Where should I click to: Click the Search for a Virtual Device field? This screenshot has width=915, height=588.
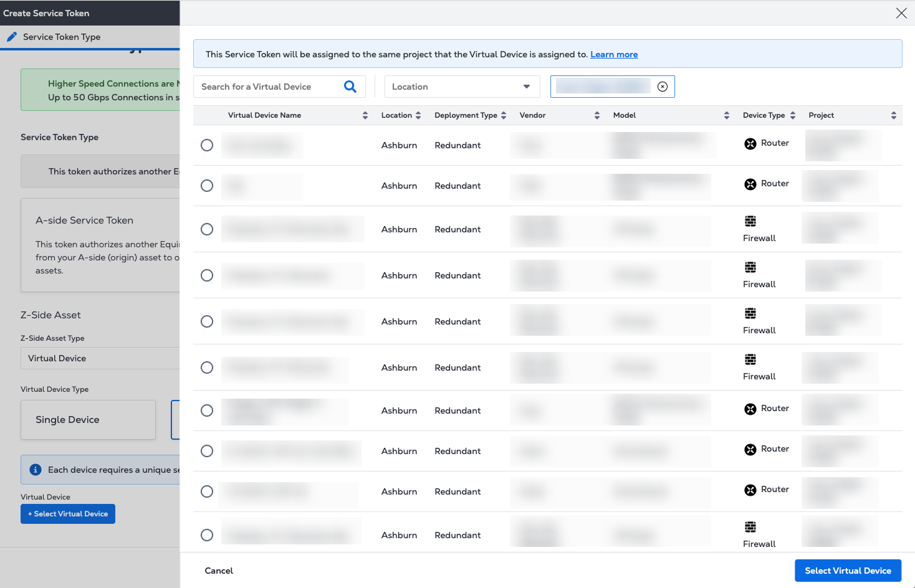click(x=269, y=87)
